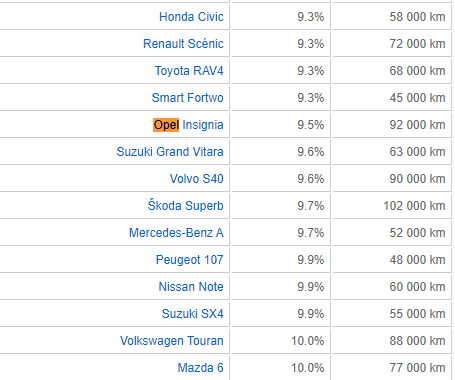The width and height of the screenshot is (455, 380).
Task: Open the Suzuki SX4 link
Action: [x=193, y=314]
